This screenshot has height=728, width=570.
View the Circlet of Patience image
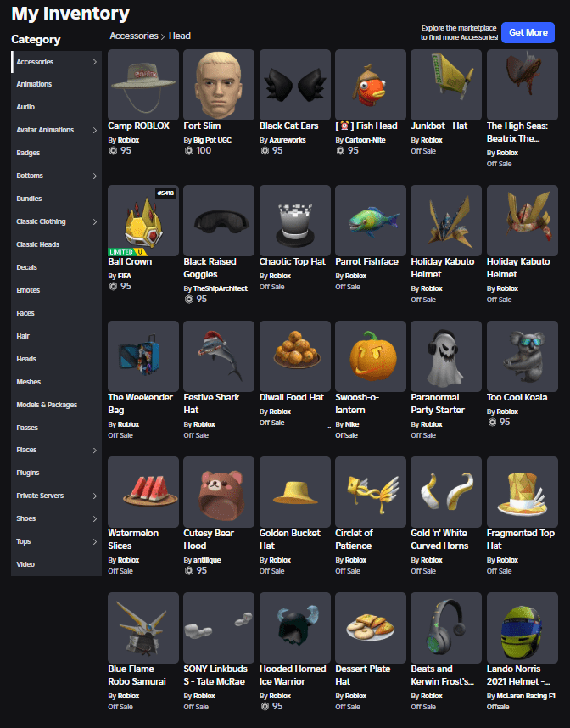click(371, 492)
